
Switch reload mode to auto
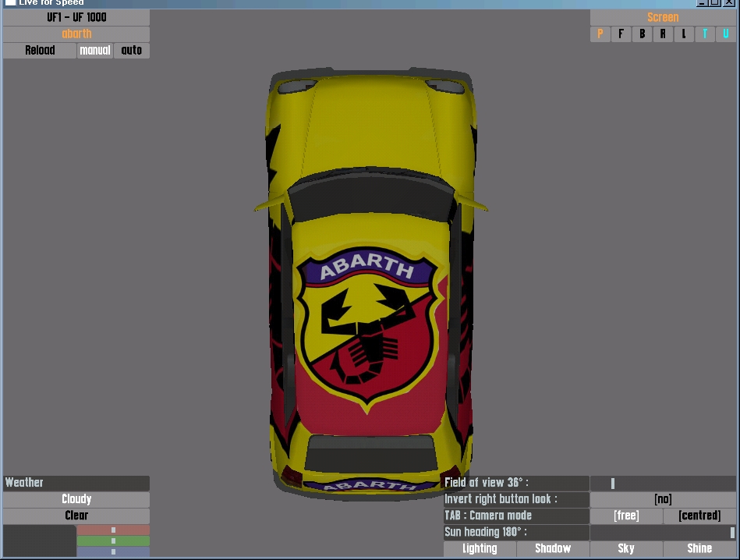[132, 50]
